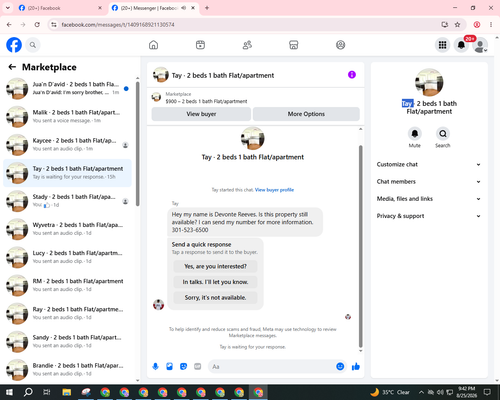Click the message input field 'Aa'
Screen dimensions: 500x400
point(272,367)
